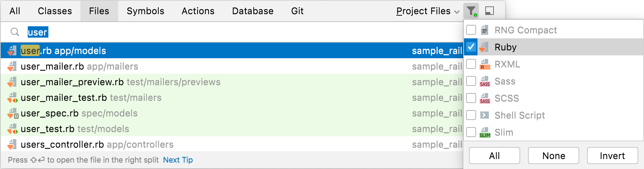This screenshot has width=644, height=169.
Task: Uncheck the Ruby file type checkbox
Action: pyautogui.click(x=471, y=47)
